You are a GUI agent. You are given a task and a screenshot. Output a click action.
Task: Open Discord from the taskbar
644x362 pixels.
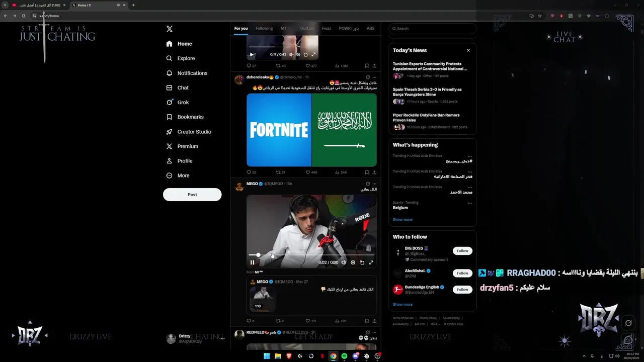tap(355, 356)
